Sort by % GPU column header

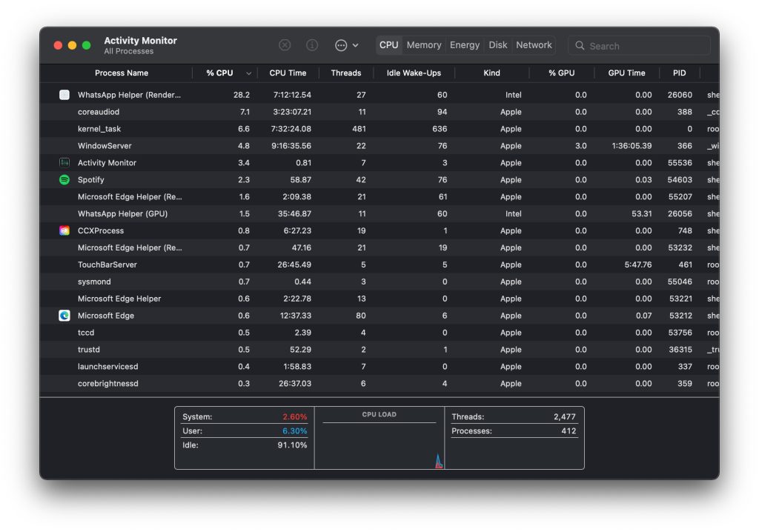point(561,73)
